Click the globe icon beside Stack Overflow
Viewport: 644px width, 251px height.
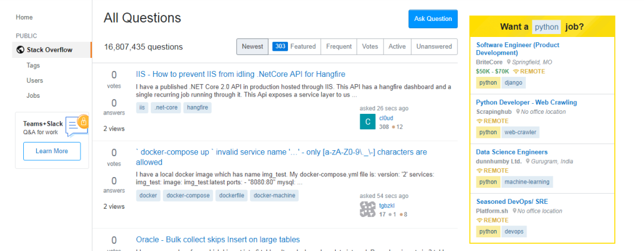20,49
